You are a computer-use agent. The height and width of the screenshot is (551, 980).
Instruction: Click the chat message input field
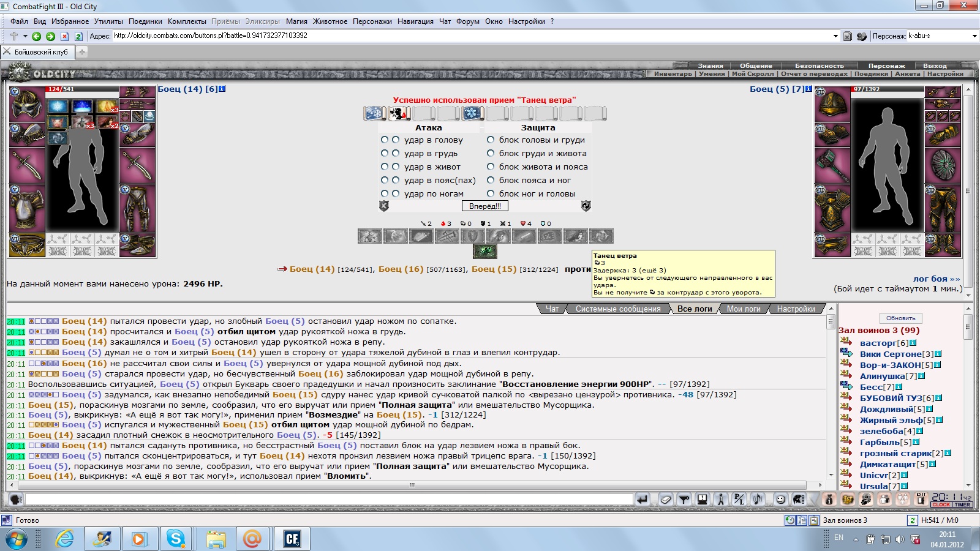coord(329,500)
